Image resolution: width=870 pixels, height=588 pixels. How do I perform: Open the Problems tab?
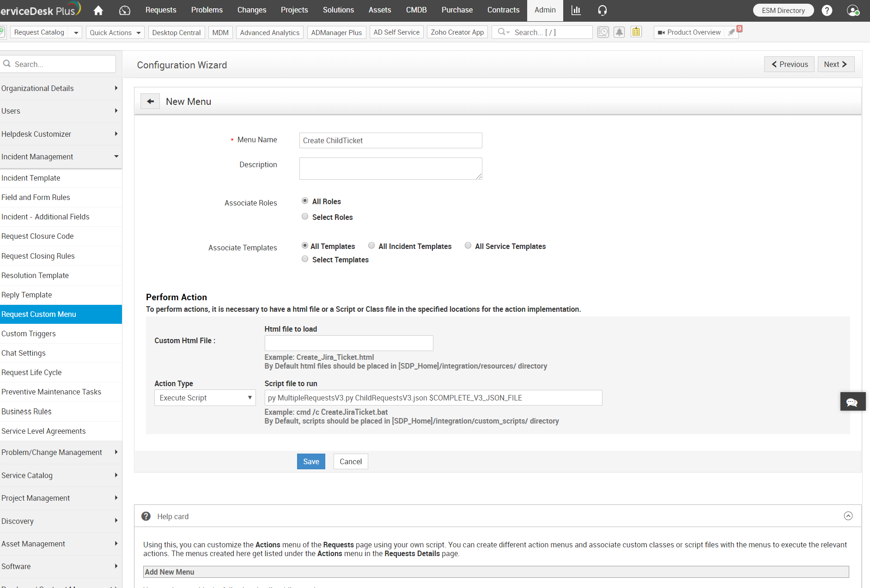[x=207, y=10]
